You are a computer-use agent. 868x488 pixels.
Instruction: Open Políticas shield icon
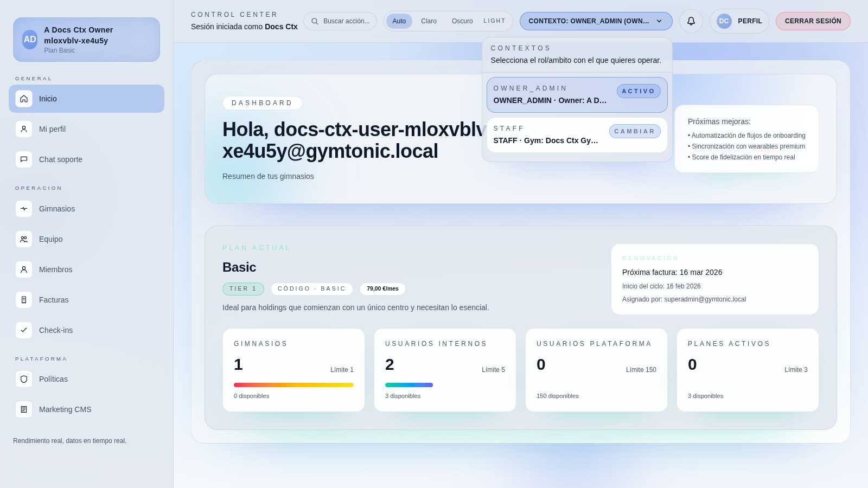[24, 379]
